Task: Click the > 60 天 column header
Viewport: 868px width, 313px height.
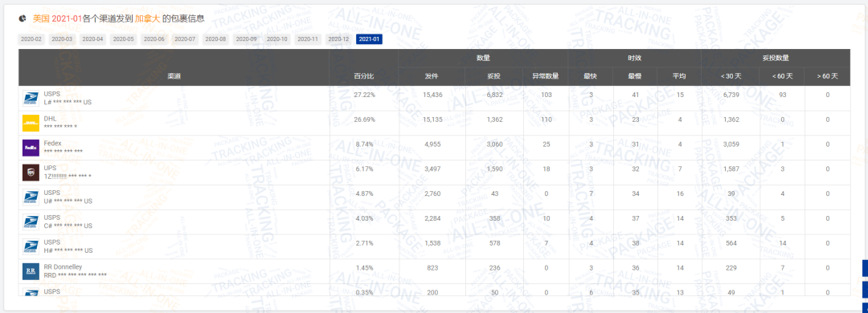Action: click(x=828, y=76)
